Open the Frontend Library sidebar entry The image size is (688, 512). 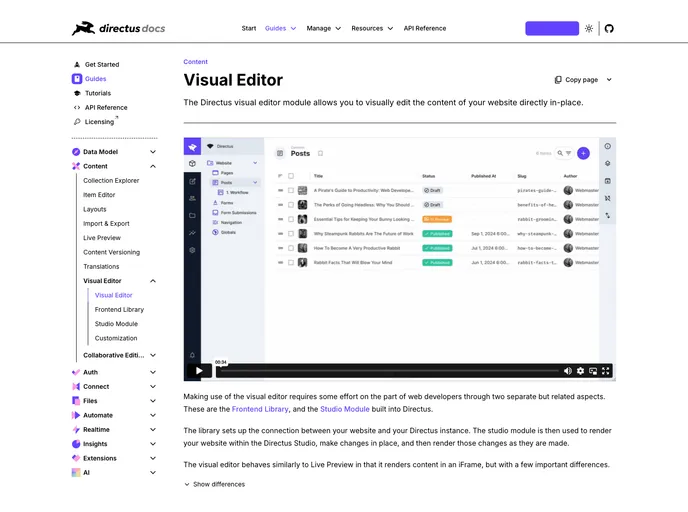tap(119, 310)
